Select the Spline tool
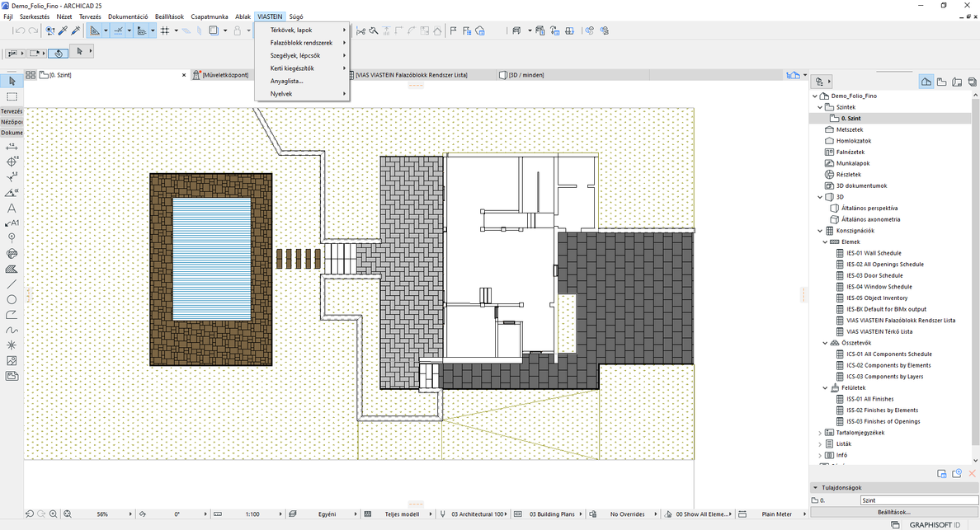 coord(12,330)
